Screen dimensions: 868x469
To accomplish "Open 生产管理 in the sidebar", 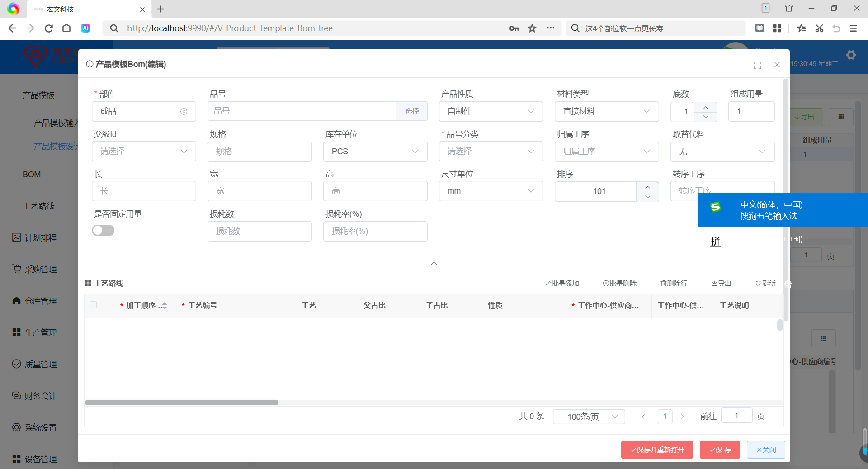I will tap(34, 333).
